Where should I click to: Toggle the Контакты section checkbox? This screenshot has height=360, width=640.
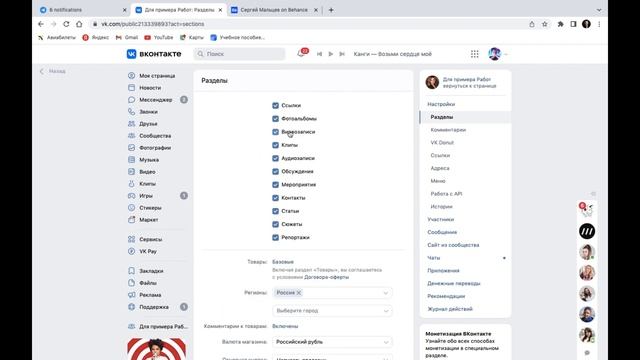(276, 198)
